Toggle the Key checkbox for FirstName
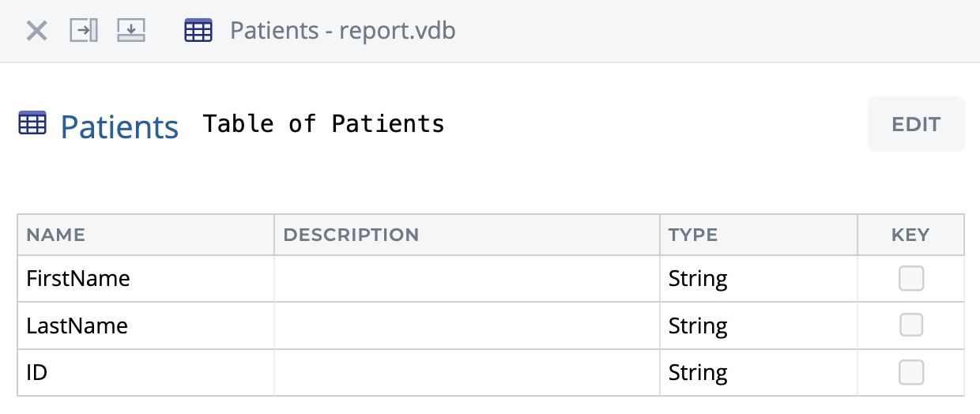 [911, 279]
